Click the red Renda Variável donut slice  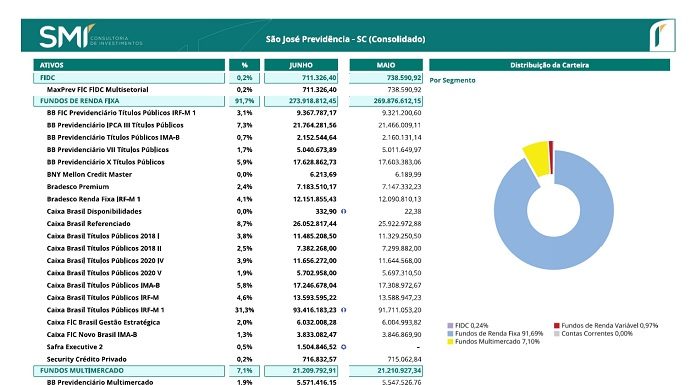click(x=551, y=157)
